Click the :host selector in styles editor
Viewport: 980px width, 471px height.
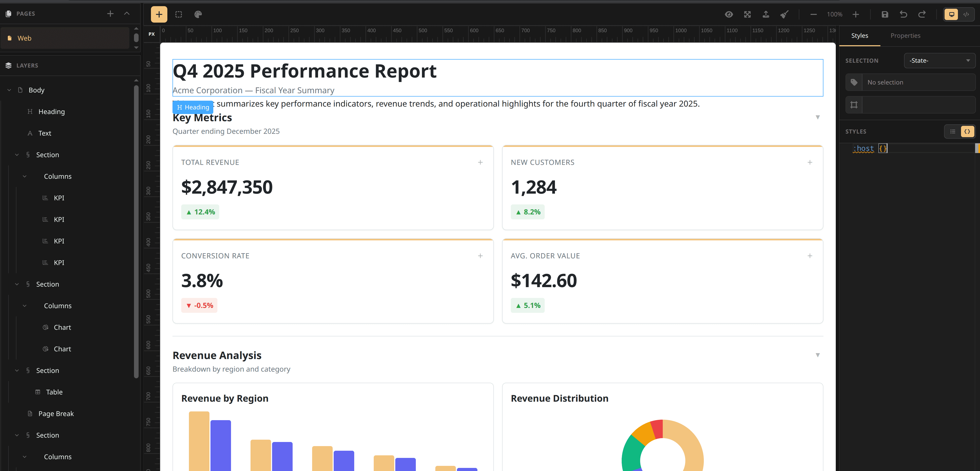coord(863,148)
